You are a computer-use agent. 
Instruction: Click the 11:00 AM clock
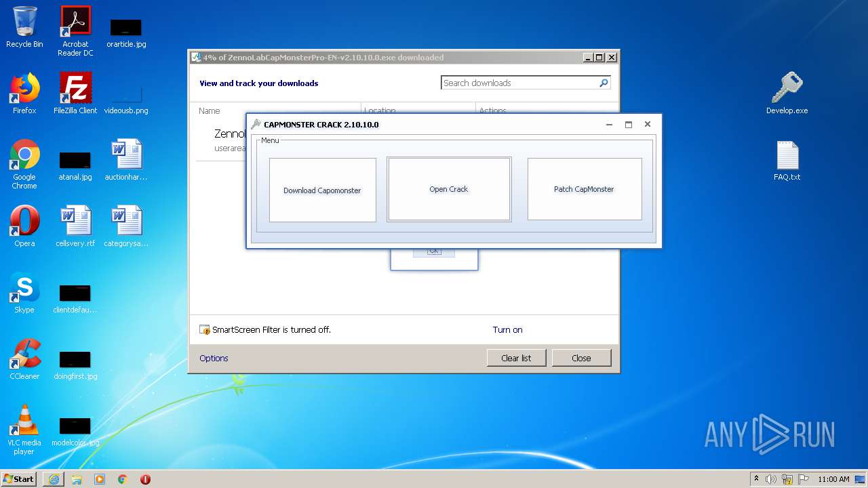833,479
